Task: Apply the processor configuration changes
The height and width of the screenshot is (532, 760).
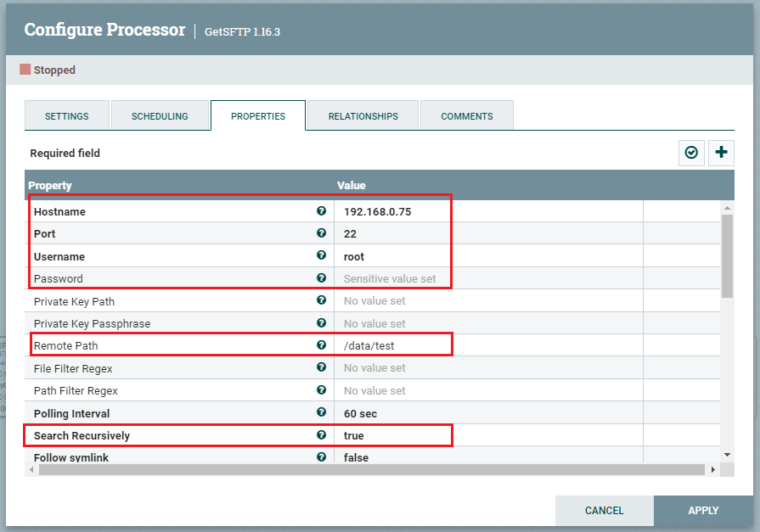Action: pyautogui.click(x=703, y=510)
